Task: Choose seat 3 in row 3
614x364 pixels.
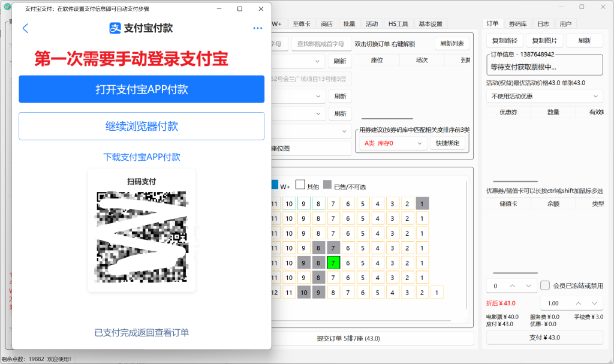Action: point(392,233)
